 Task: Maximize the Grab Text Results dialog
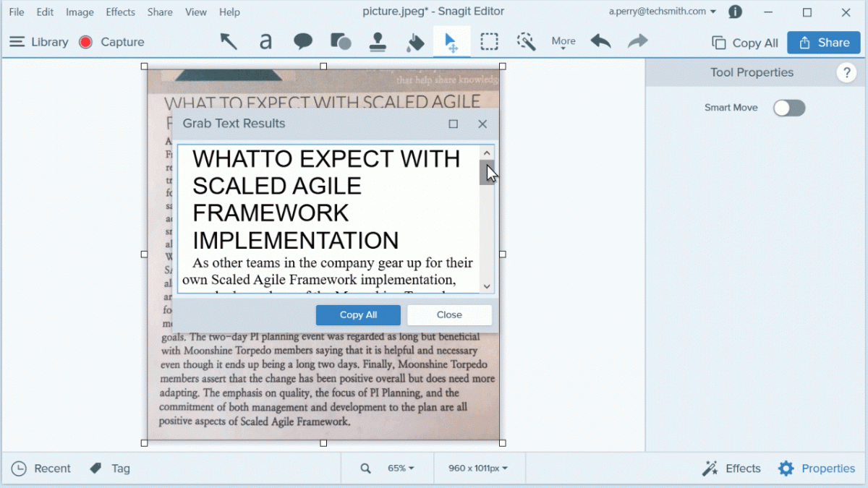454,124
